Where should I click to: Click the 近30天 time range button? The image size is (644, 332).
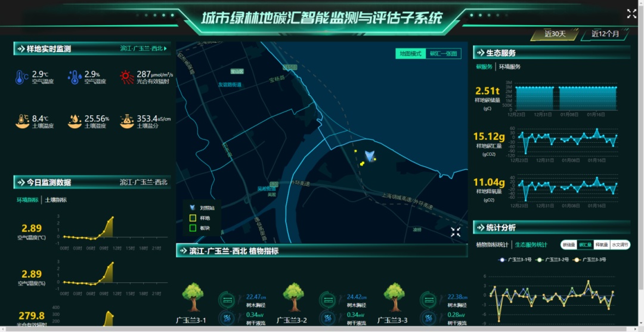pyautogui.click(x=555, y=34)
